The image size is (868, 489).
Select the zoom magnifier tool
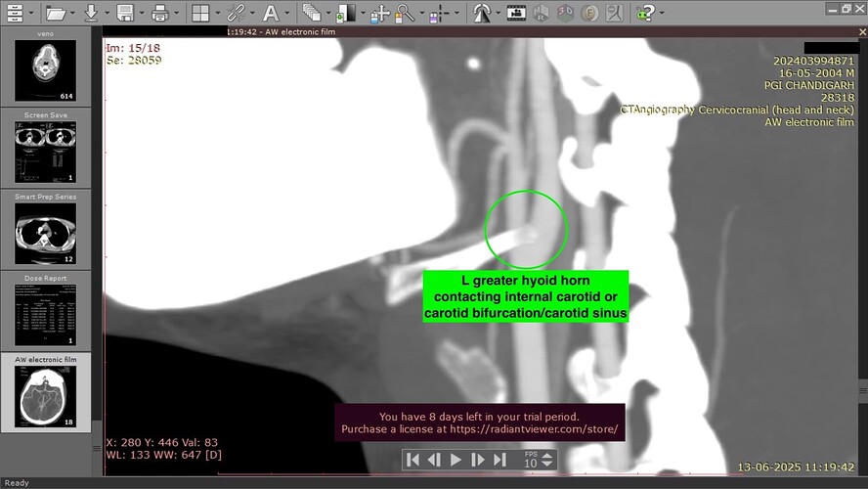click(x=405, y=13)
